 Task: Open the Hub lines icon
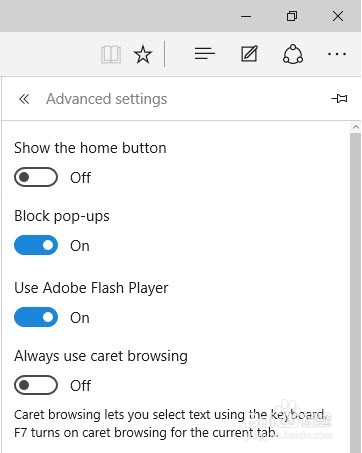pyautogui.click(x=205, y=54)
